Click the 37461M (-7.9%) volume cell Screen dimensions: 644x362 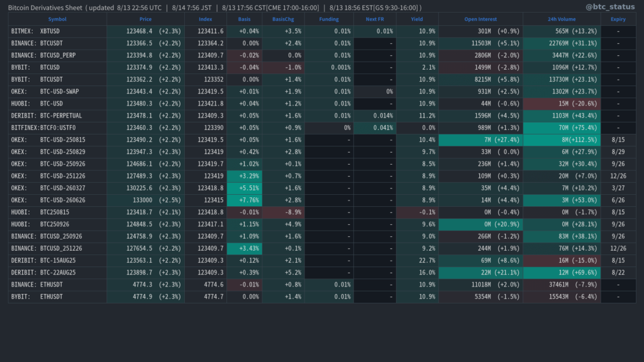562,285
